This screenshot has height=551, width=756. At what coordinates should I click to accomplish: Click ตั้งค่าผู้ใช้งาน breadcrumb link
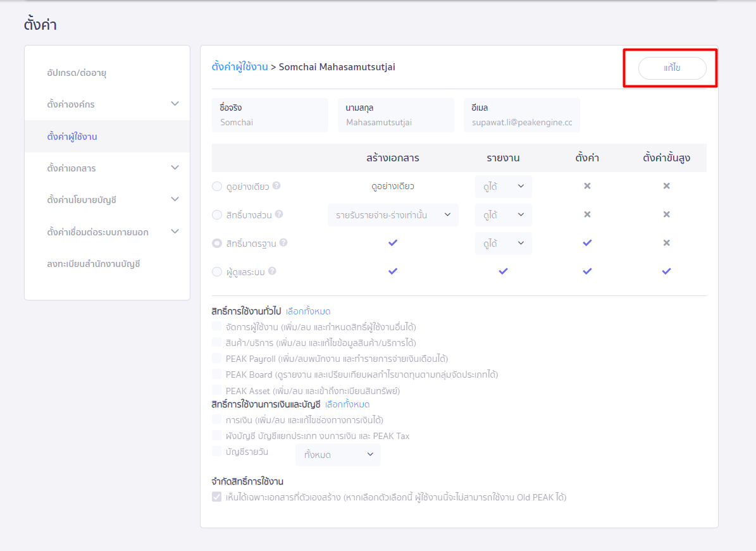click(x=240, y=66)
